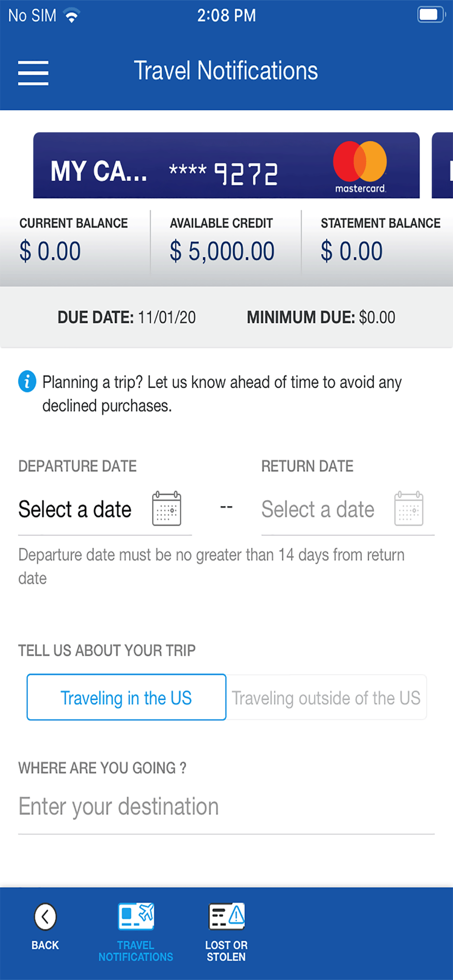Select the MY CA... card ending 9272
Viewport: 453px width, 980px height.
tap(226, 166)
